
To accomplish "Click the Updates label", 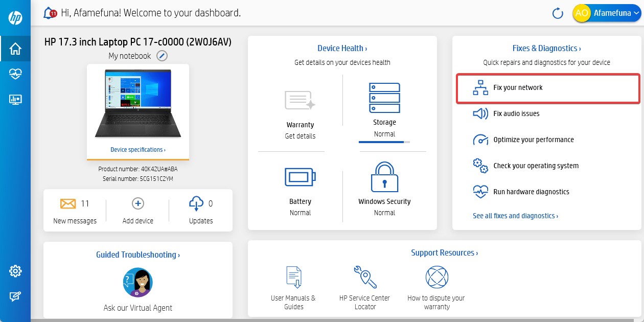I will tap(201, 221).
